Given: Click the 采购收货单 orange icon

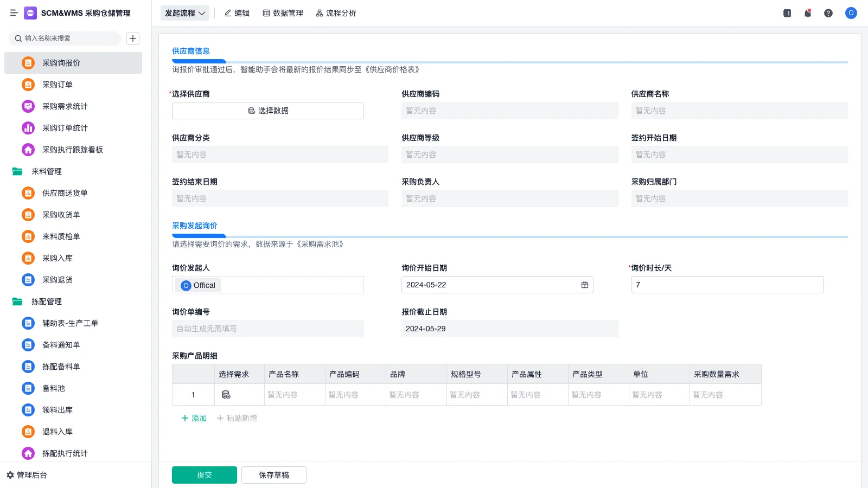Looking at the screenshot, I should pos(28,215).
